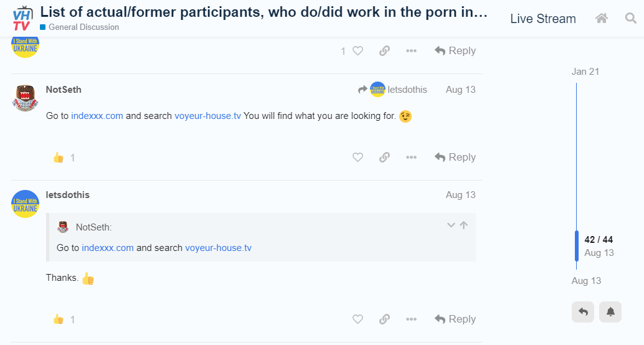The image size is (644, 345).
Task: Like letsdothis's Thanks post with heart
Action: [358, 319]
